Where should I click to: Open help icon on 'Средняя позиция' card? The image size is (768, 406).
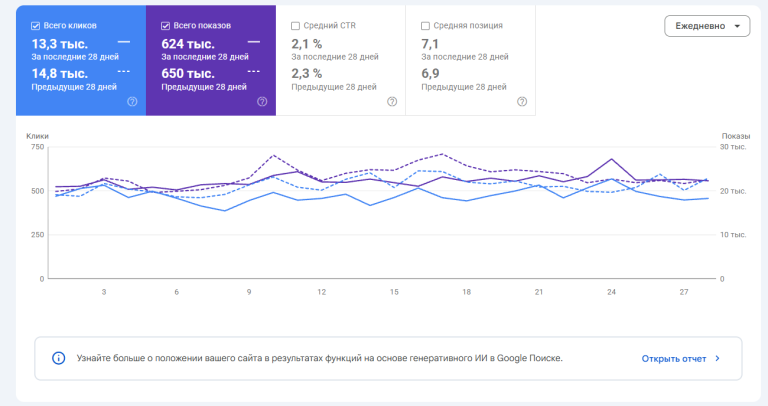coord(522,101)
